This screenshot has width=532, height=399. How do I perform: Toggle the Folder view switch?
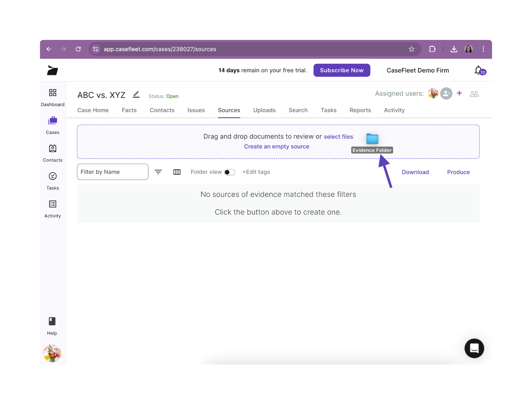click(229, 172)
